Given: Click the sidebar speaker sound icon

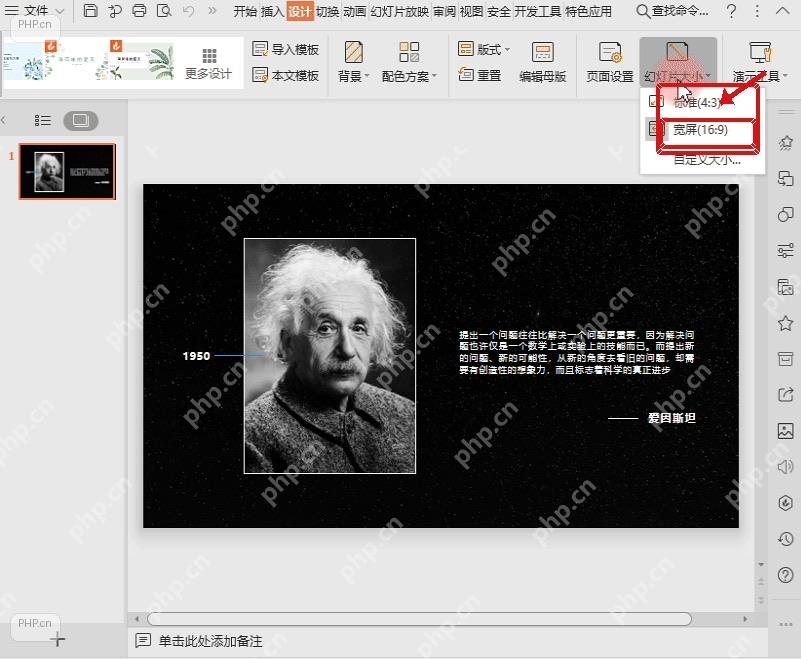Looking at the screenshot, I should 786,466.
